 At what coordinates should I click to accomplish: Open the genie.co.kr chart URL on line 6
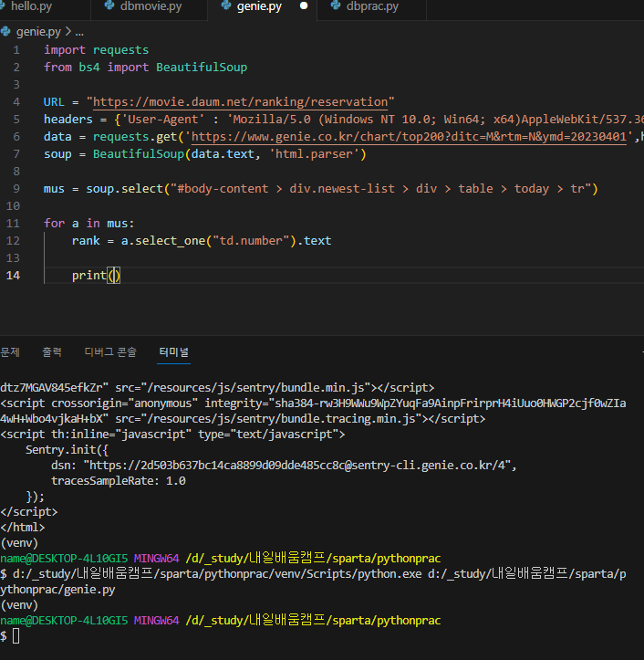pyautogui.click(x=409, y=137)
